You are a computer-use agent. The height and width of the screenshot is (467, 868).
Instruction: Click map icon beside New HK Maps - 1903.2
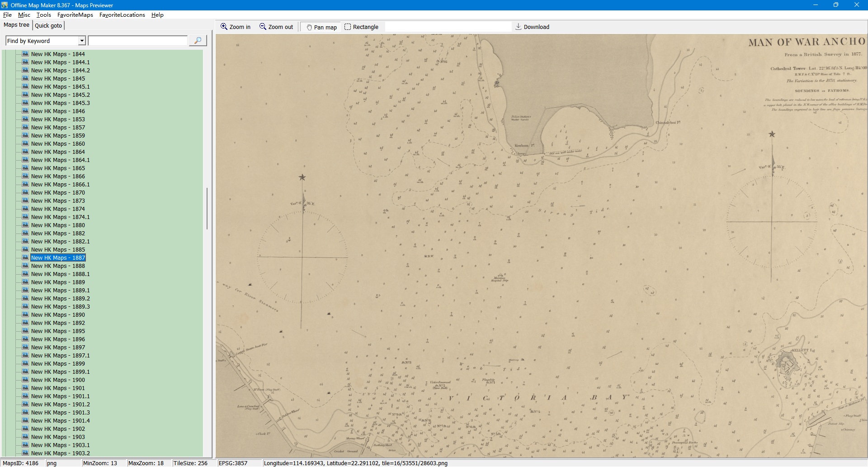click(25, 453)
